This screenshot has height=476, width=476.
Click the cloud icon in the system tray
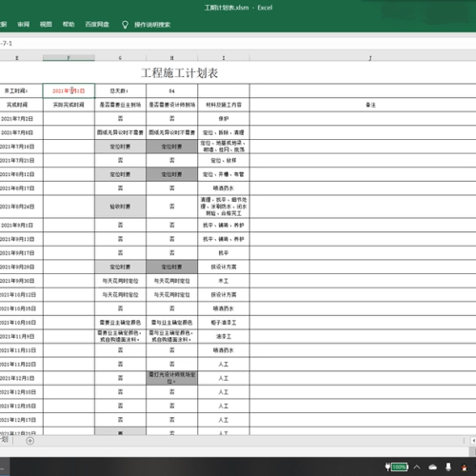point(432,467)
